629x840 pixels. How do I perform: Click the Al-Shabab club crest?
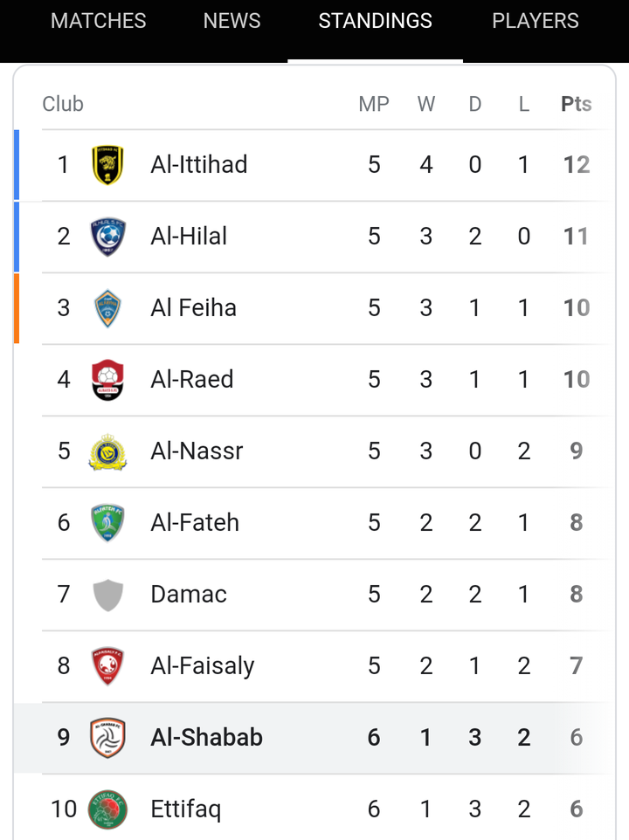pyautogui.click(x=107, y=738)
